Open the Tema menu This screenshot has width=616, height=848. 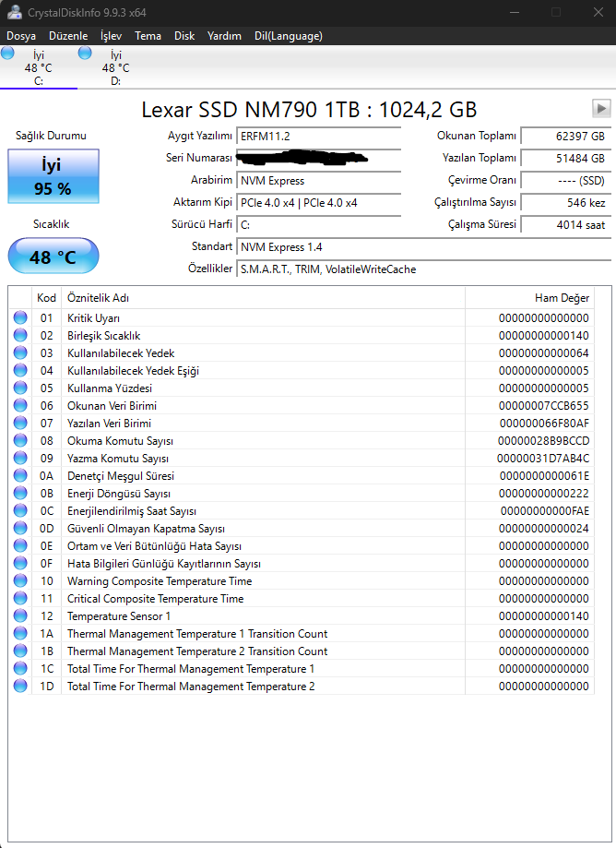(148, 36)
